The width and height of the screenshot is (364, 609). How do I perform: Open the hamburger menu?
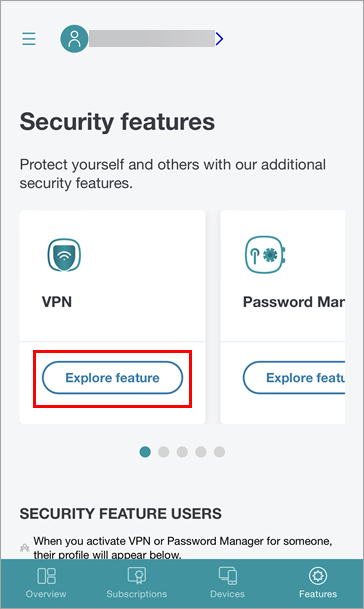click(29, 39)
